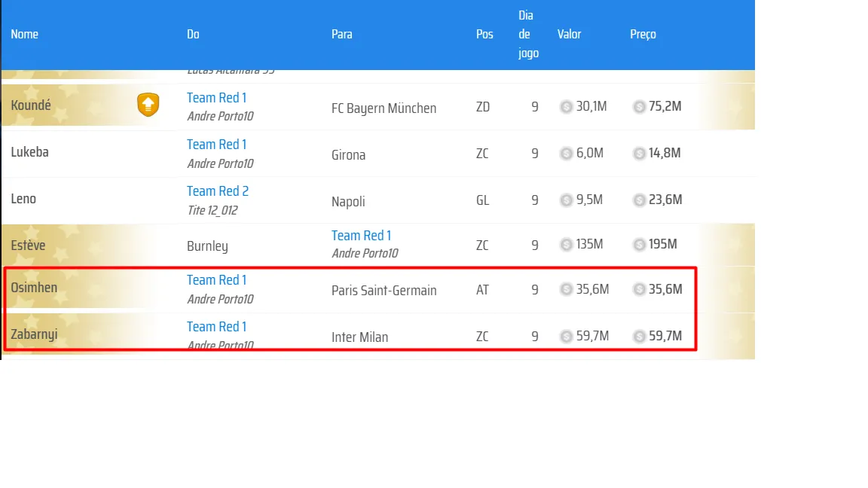This screenshot has width=868, height=488.
Task: Click coin icon beside Koundé's 75,2M price
Action: pos(639,107)
